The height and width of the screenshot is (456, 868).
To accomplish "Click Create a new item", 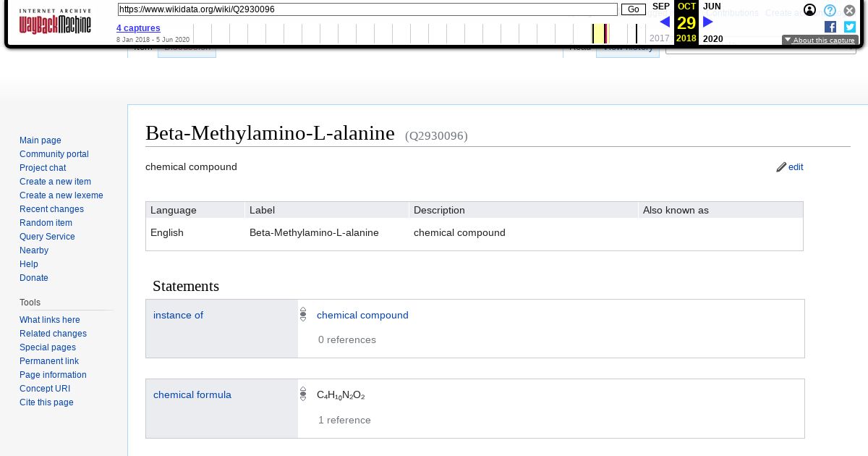I will (x=55, y=182).
